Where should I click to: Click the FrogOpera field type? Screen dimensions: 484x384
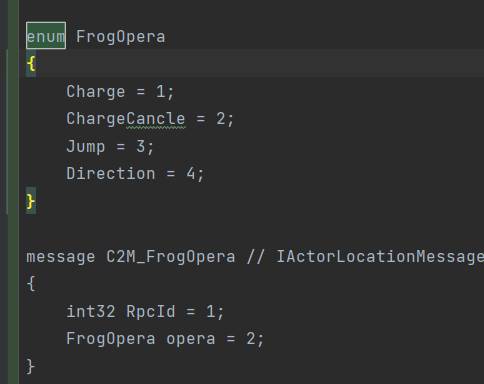tap(111, 339)
